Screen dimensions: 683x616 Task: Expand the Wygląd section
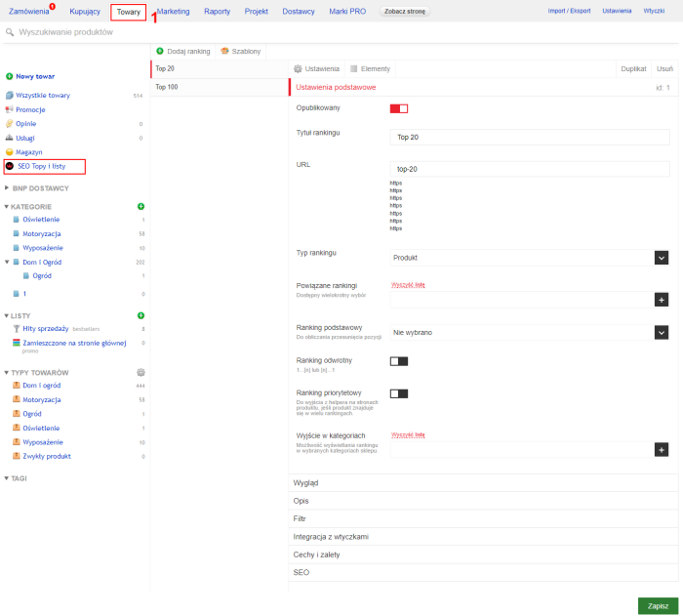tap(306, 483)
